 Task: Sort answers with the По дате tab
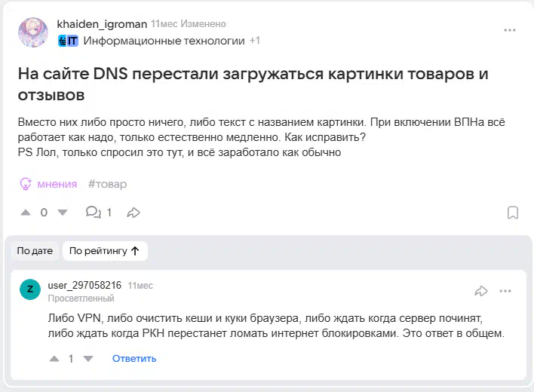(35, 251)
